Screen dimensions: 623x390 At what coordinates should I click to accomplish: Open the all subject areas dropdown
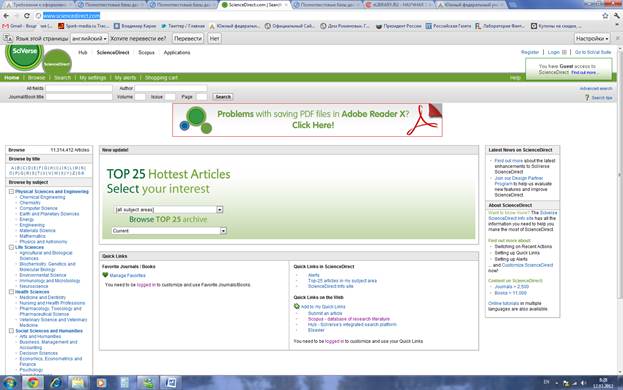point(168,209)
